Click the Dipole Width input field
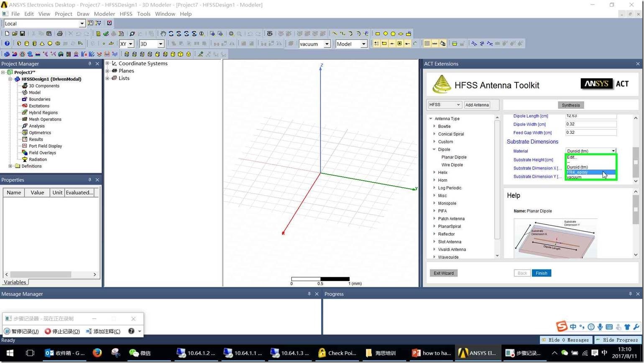 (591, 124)
